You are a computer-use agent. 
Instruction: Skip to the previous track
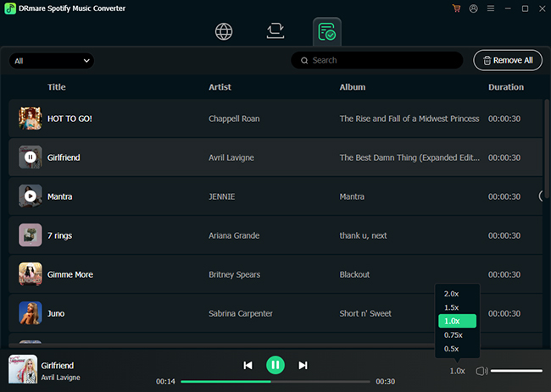[248, 365]
